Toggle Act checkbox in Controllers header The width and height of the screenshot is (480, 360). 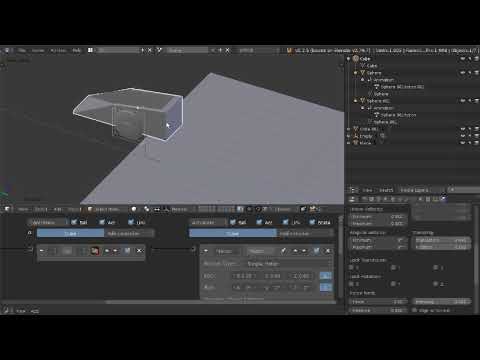tap(102, 222)
